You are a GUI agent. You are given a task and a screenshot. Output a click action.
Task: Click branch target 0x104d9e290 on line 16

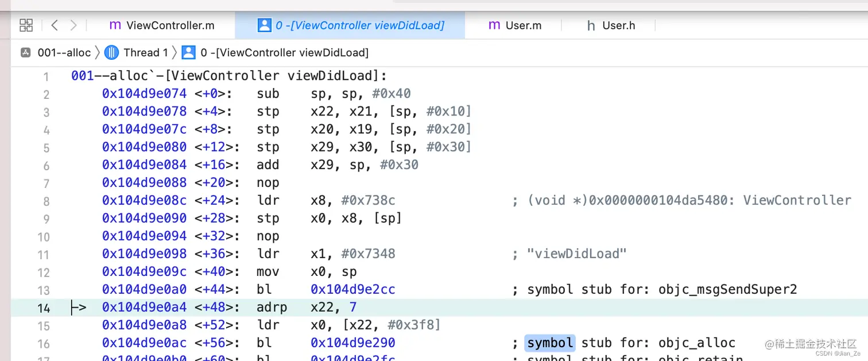(x=353, y=343)
